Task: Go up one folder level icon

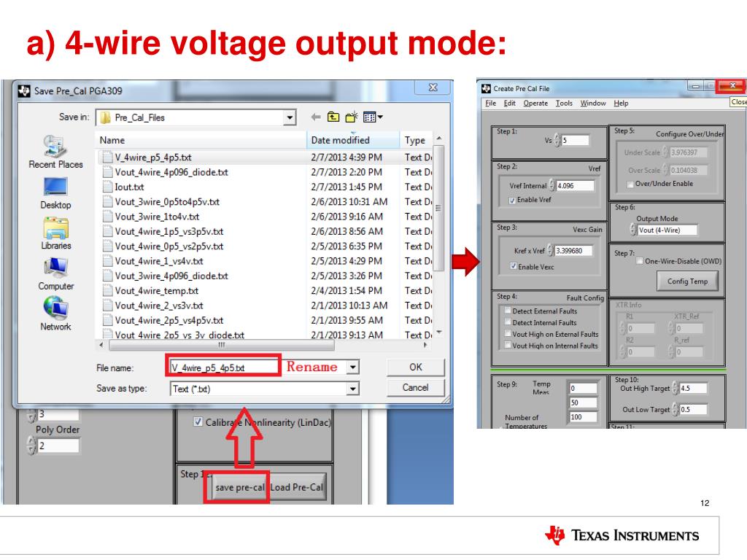Action: [333, 117]
